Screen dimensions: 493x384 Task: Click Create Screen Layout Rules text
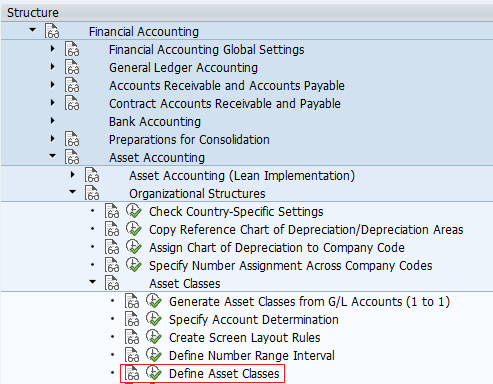[245, 338]
